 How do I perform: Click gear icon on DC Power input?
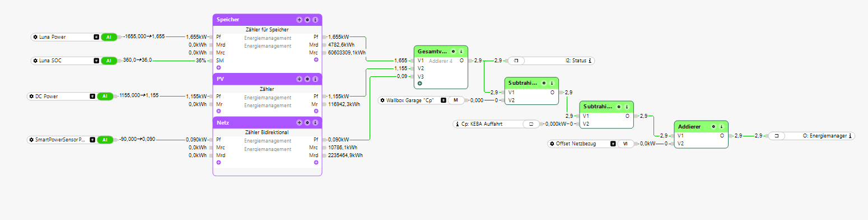(32, 96)
